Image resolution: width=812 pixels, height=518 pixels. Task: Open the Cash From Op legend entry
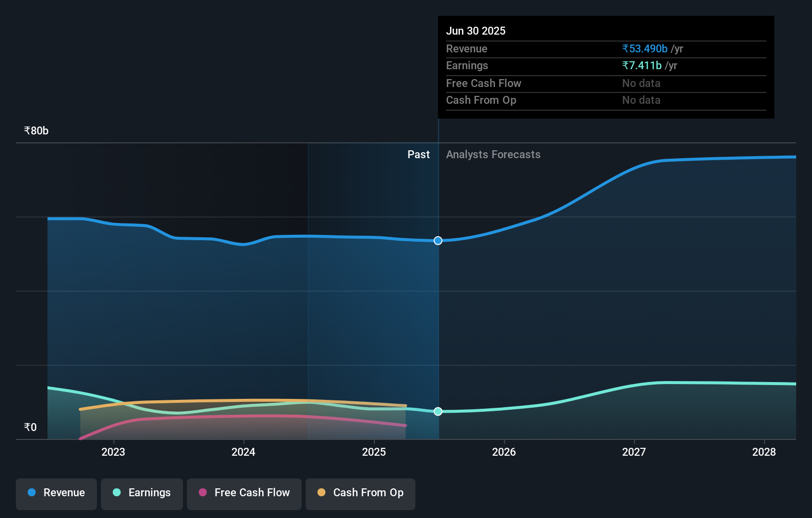[x=360, y=494]
